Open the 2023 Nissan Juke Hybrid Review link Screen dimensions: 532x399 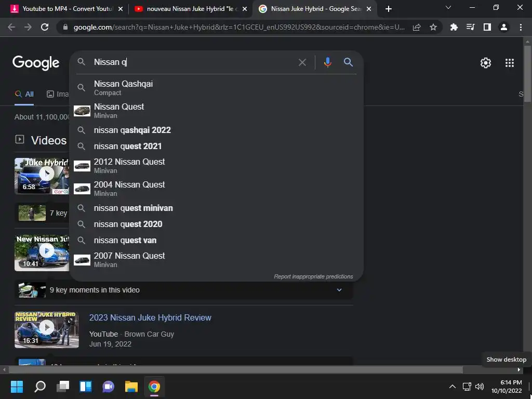pyautogui.click(x=150, y=317)
